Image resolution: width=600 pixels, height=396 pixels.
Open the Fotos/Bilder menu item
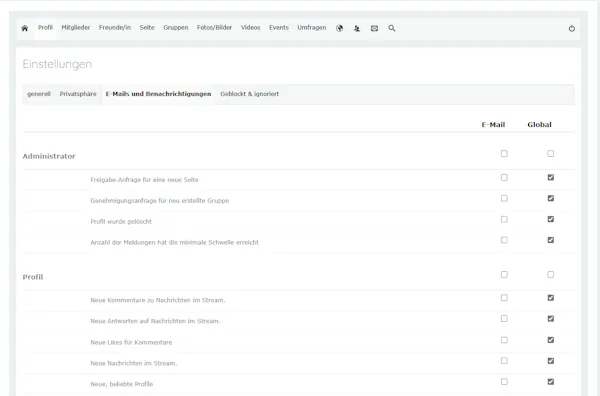tap(214, 28)
